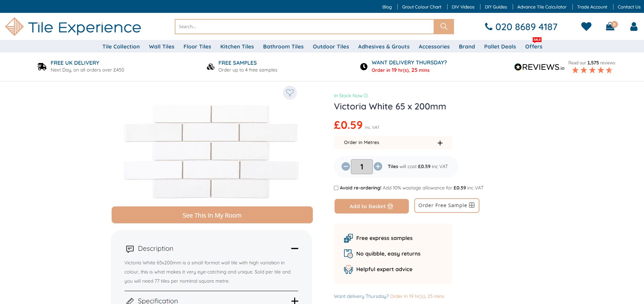
Task: Click the Victoria White tile product image
Action: (x=211, y=151)
